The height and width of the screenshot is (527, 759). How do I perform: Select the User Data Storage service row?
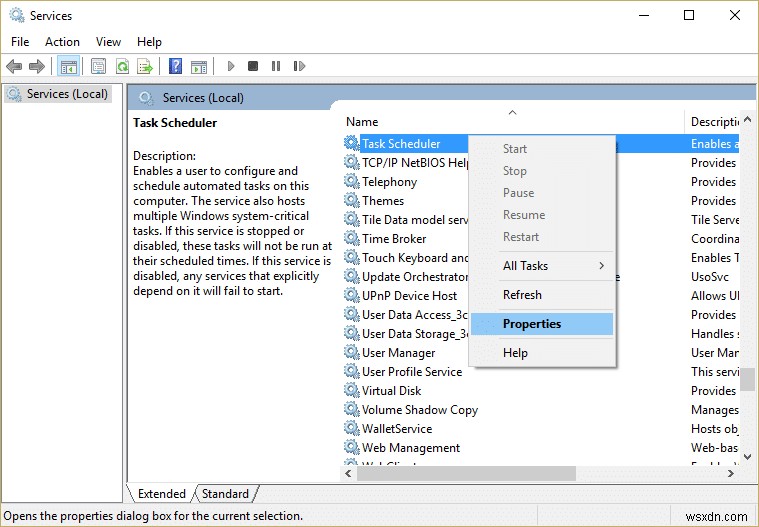pos(541,333)
